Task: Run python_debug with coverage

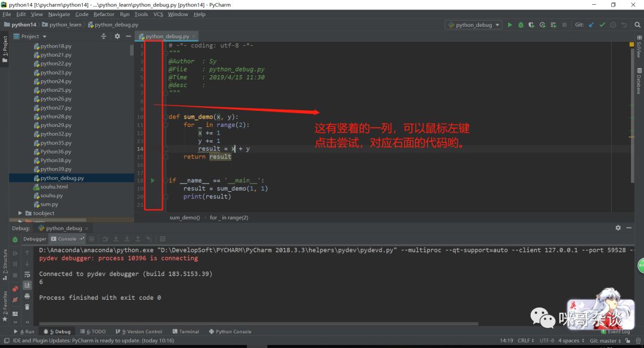Action: 531,25
